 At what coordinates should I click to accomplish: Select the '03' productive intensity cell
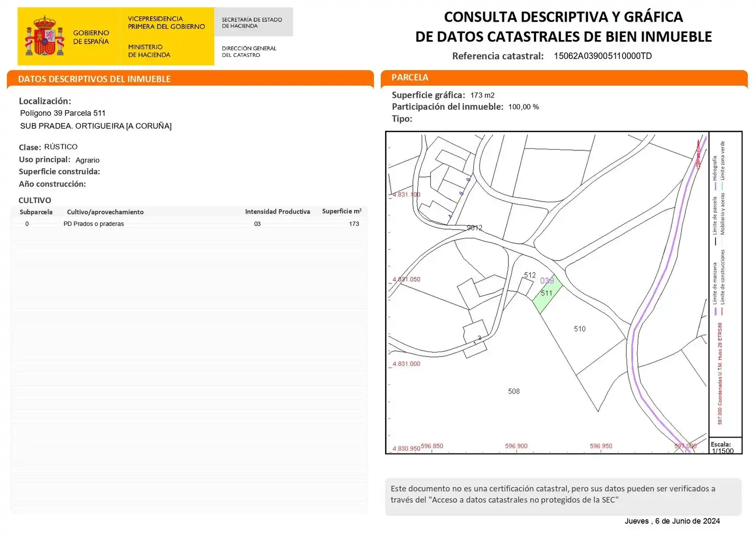click(x=258, y=224)
